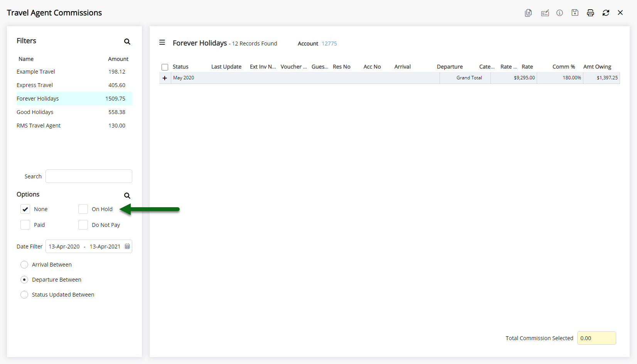Click the Res No column header
The image size is (637, 364).
tap(342, 67)
